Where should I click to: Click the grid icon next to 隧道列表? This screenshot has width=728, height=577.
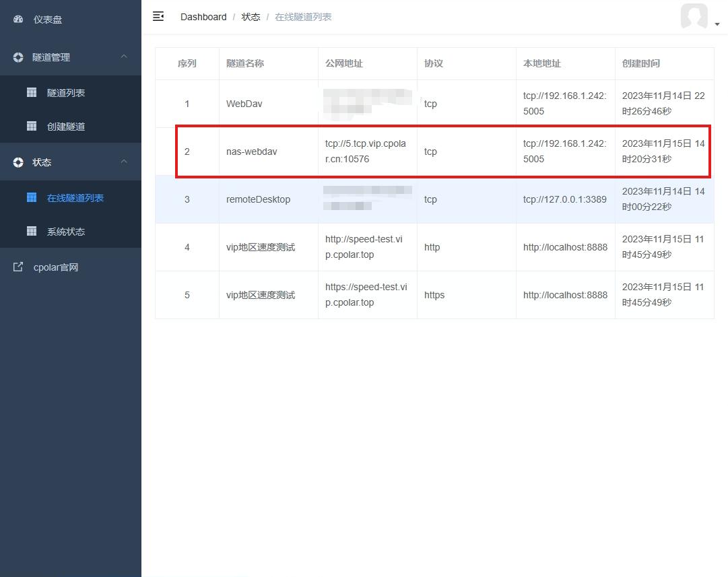pyautogui.click(x=32, y=92)
